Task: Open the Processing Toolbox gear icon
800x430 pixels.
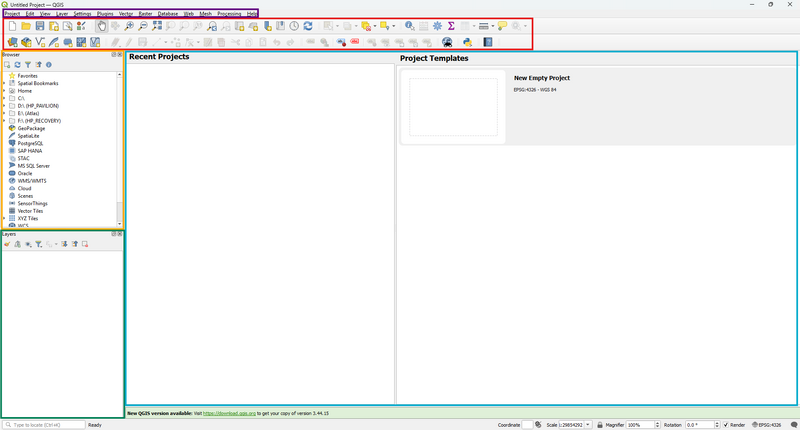Action: 437,26
